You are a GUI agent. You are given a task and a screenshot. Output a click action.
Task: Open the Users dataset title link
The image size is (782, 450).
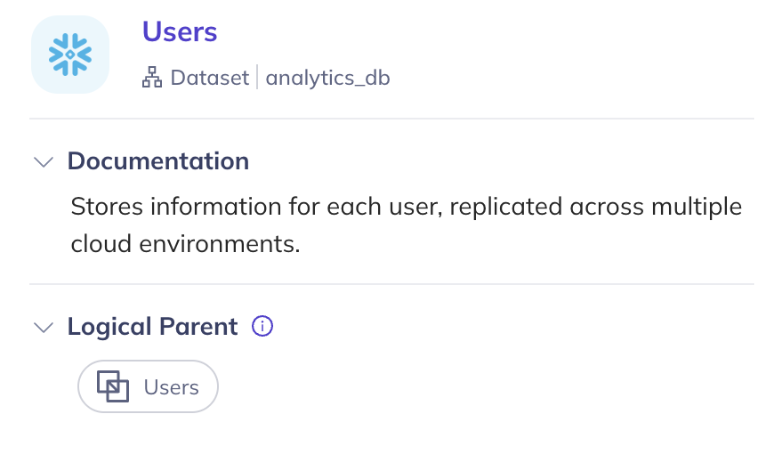[x=180, y=31]
